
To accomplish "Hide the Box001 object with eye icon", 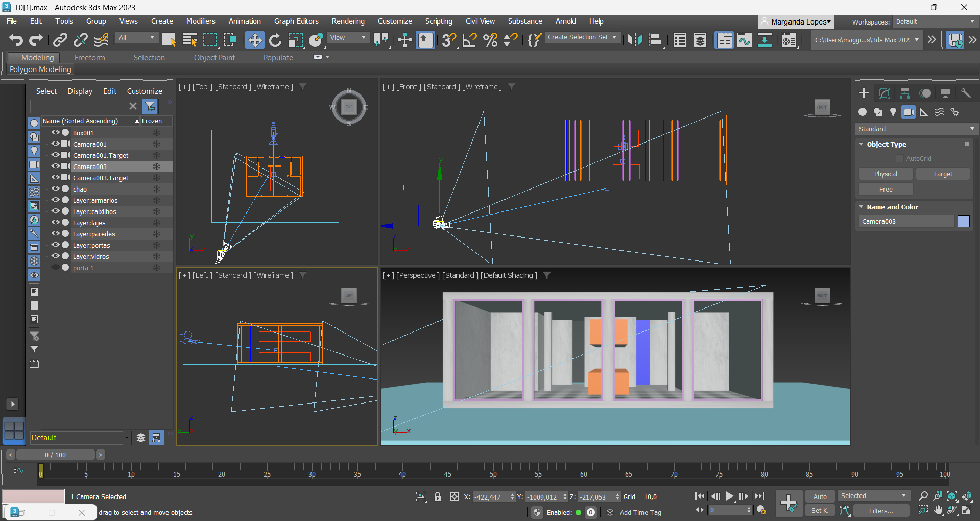I will (x=55, y=133).
